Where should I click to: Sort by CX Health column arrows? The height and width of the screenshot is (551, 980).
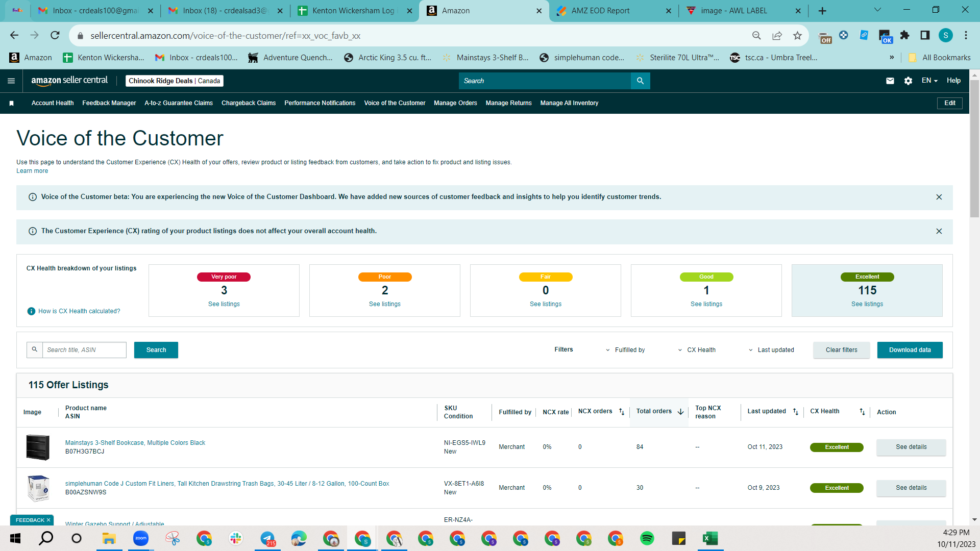coord(862,412)
